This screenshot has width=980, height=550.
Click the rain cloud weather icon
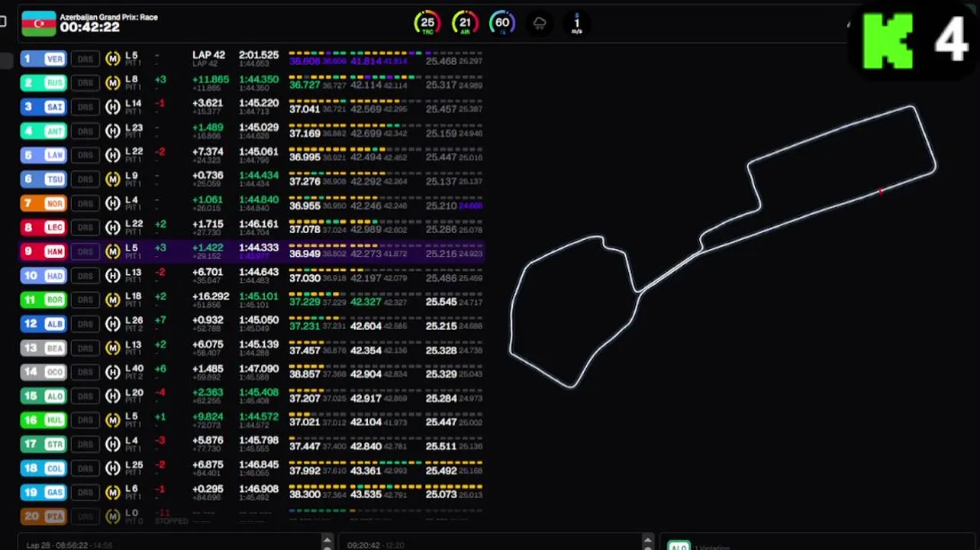click(x=540, y=23)
